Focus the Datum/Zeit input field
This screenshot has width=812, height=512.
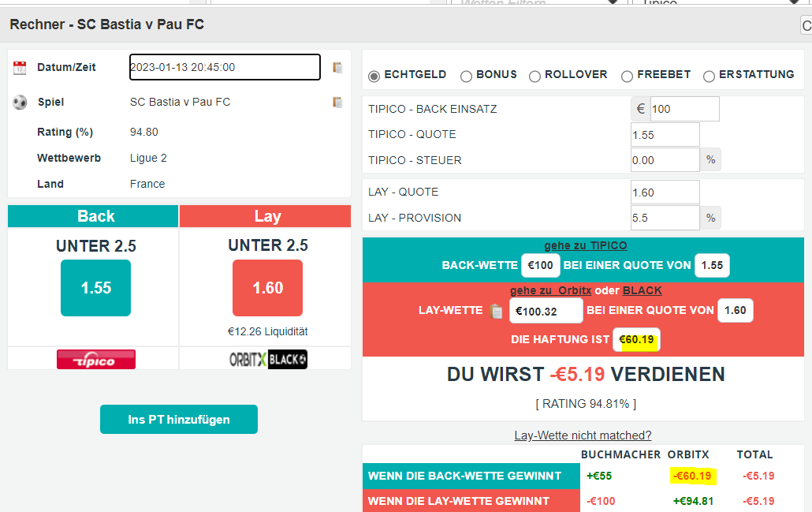tap(225, 67)
